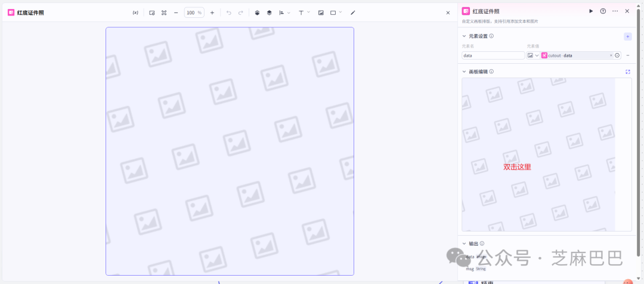644x284 pixels.
Task: Zoom out with the minus button
Action: [176, 13]
